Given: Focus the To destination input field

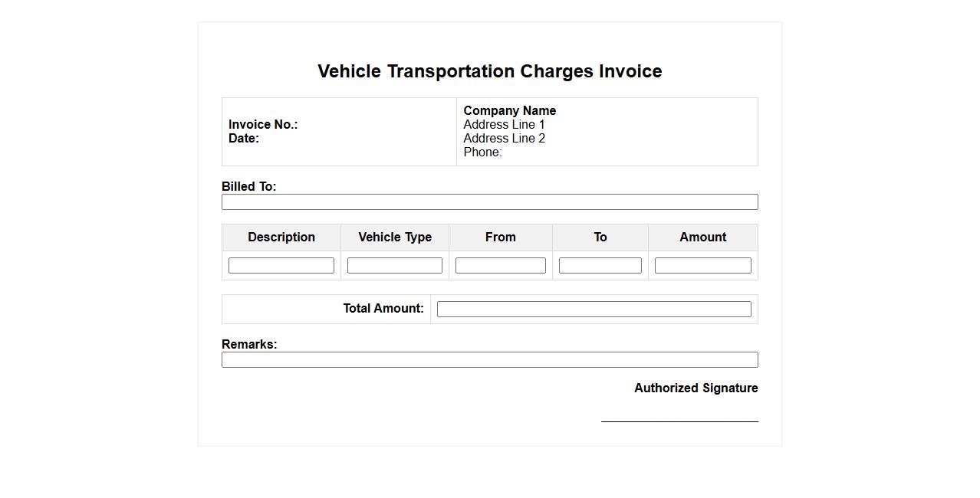Looking at the screenshot, I should 600,265.
